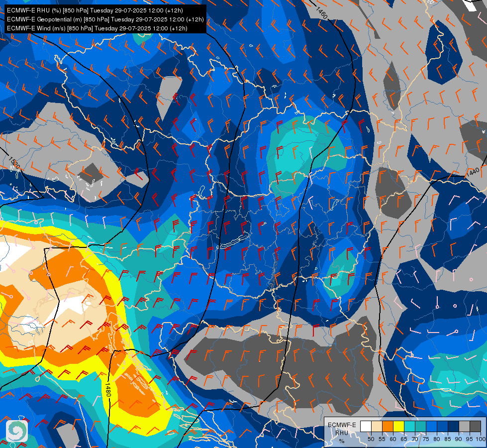487x448 pixels.
Task: Click the 1520 contour label
Action: pos(13,163)
